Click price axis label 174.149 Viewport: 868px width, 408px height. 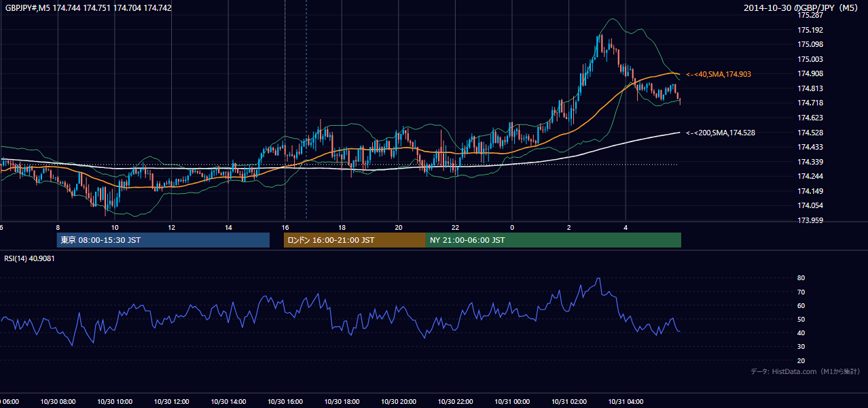[x=810, y=191]
